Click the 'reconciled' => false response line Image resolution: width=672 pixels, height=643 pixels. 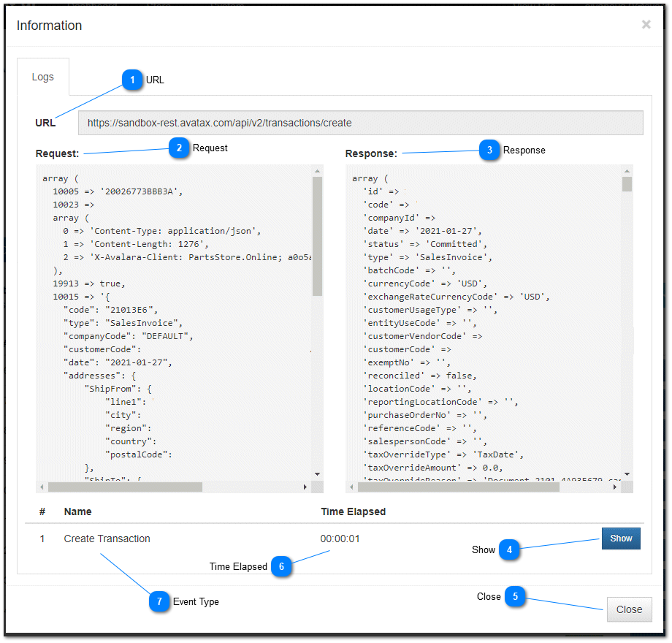(420, 375)
